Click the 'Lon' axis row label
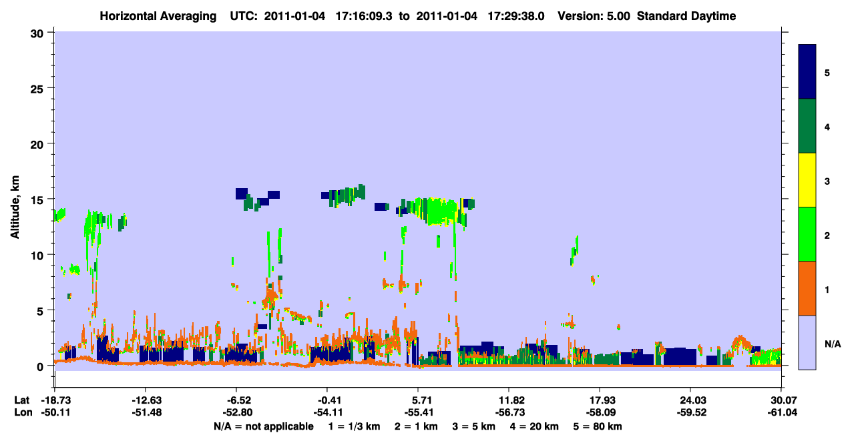 (23, 412)
